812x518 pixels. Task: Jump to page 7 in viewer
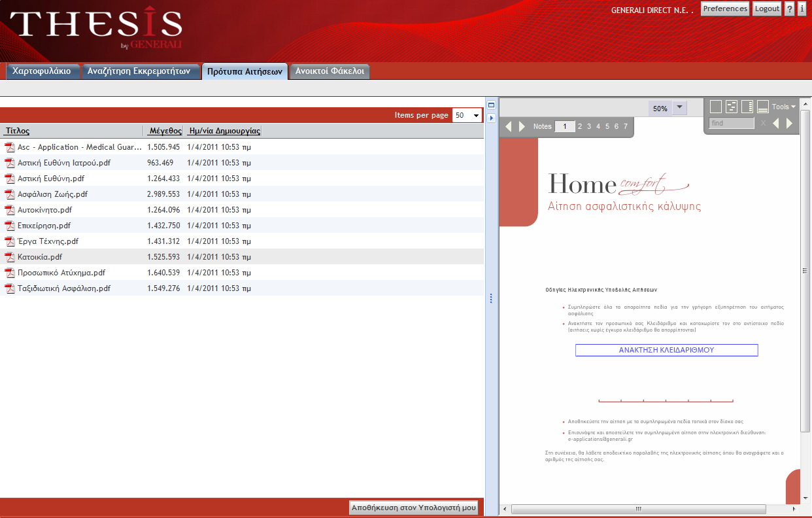coord(626,126)
